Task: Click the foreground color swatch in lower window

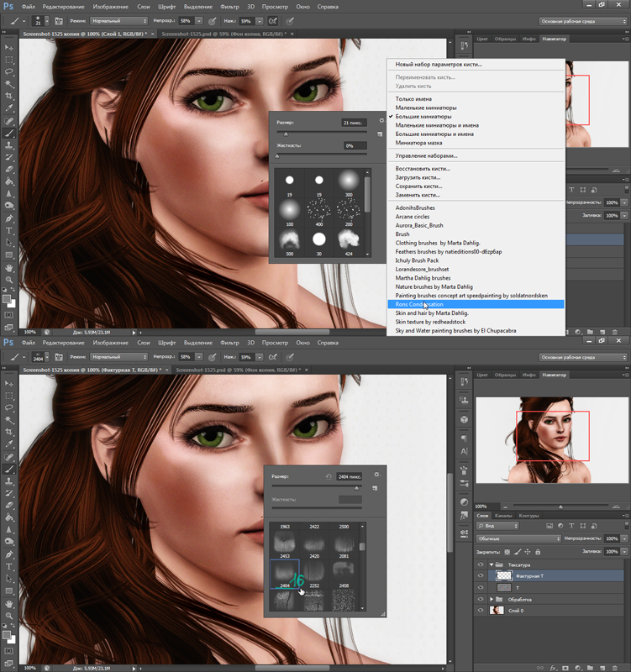Action: [7, 635]
